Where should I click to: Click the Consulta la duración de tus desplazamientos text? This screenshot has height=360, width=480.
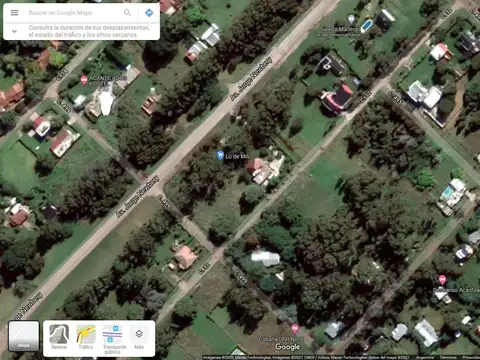click(89, 31)
